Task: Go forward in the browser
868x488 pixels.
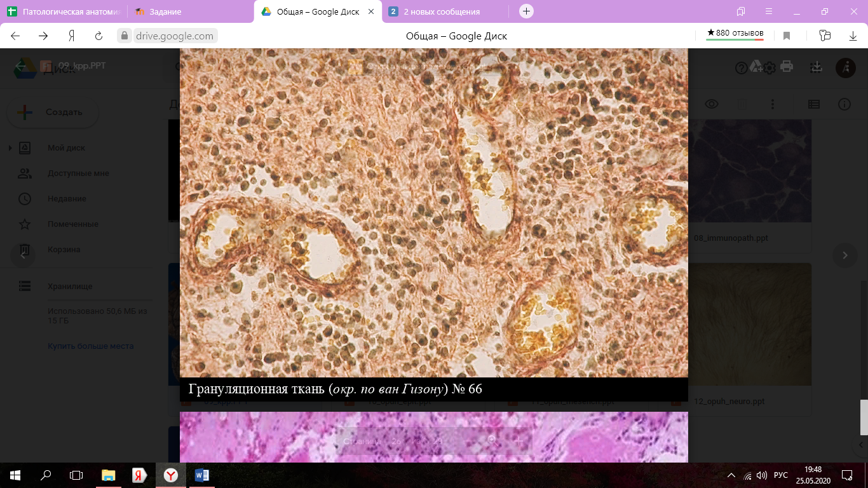Action: (43, 36)
